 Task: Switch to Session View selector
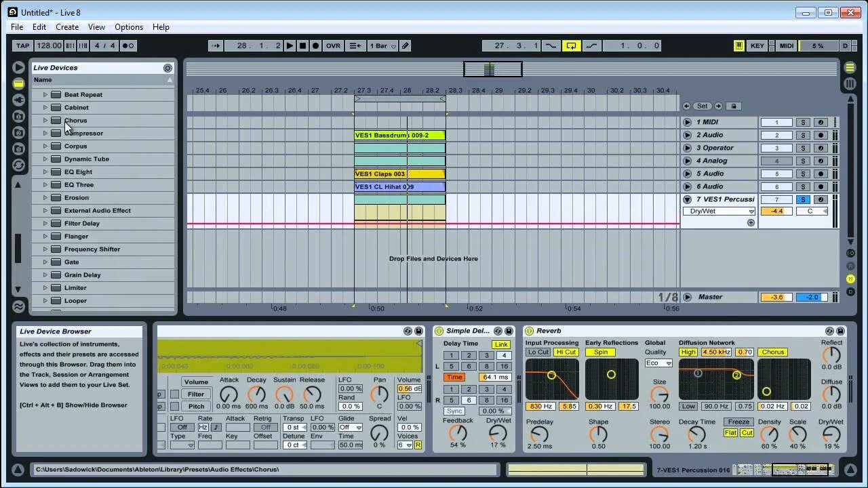point(849,83)
